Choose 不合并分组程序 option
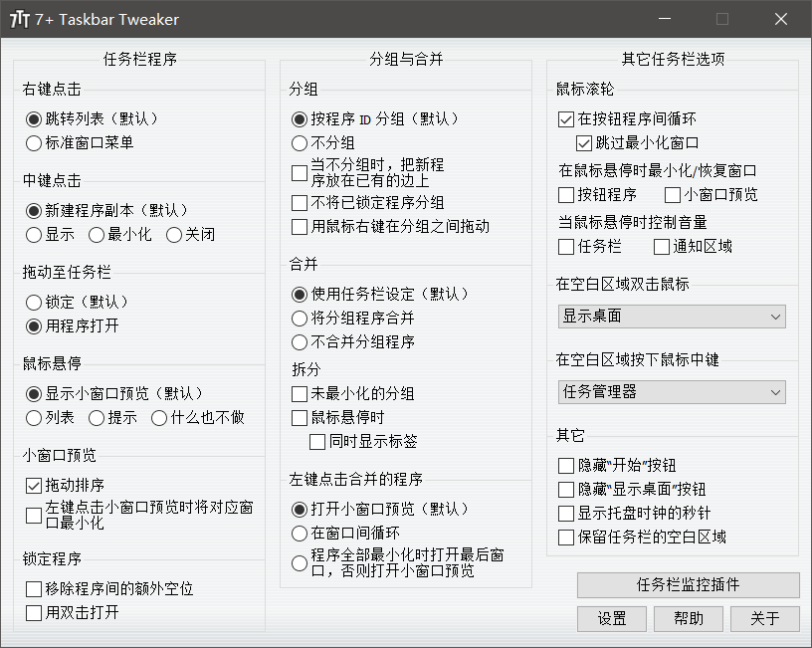Viewport: 812px width, 648px height. (300, 342)
